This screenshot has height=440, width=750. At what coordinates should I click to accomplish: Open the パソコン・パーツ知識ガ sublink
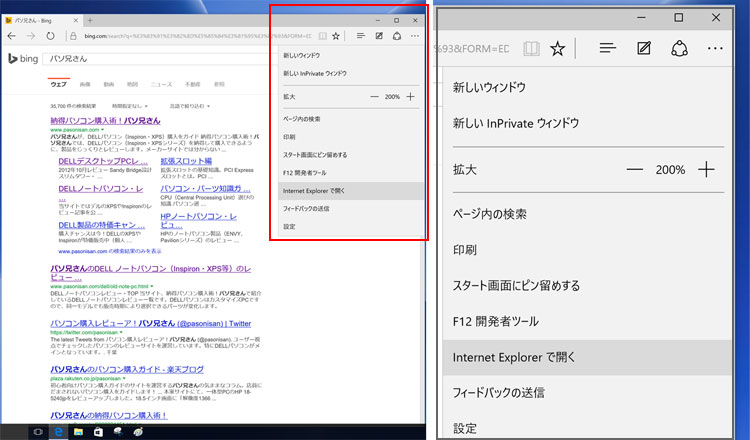click(x=205, y=188)
